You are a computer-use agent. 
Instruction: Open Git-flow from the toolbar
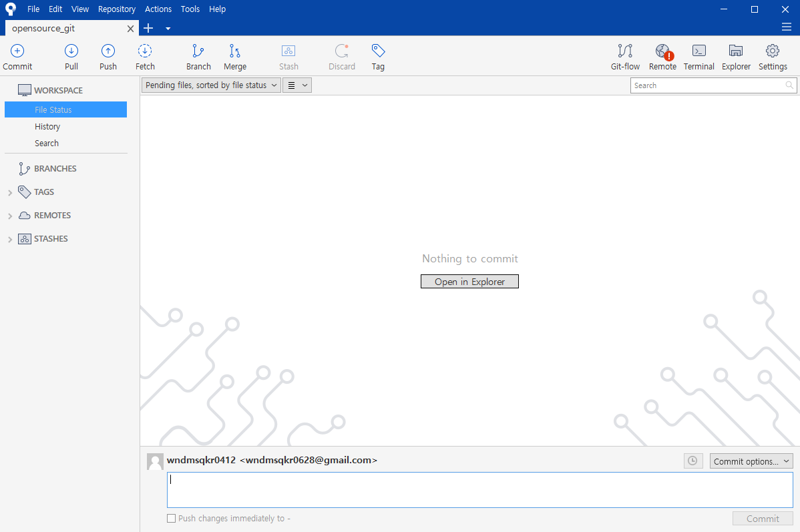(x=625, y=51)
